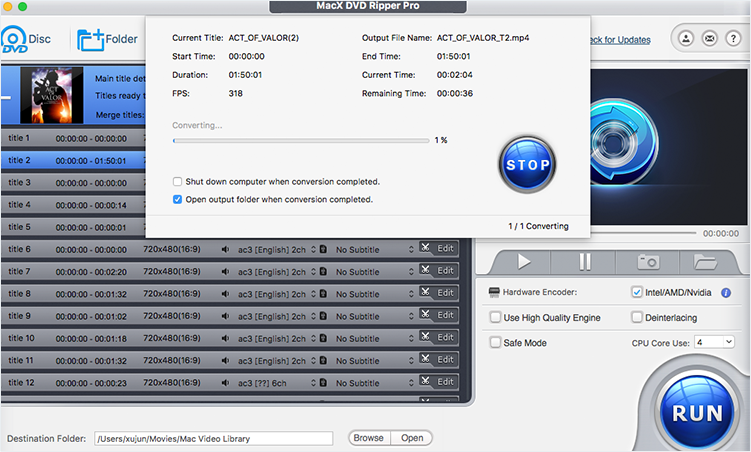Screen dimensions: 751x452
Task: Tick the Deinterlacing checkbox
Action: (637, 317)
